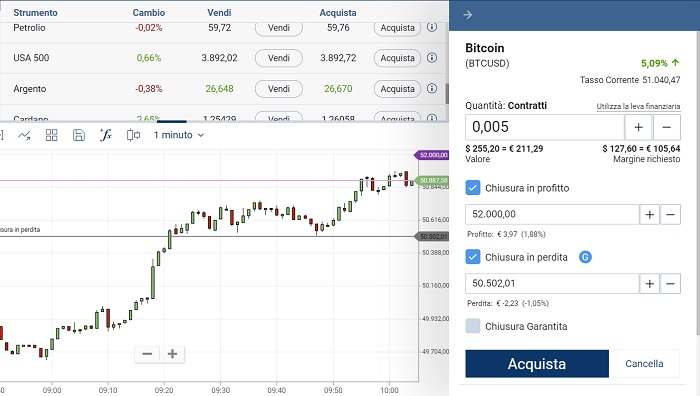700x396 pixels.
Task: Select the USA 500 instrument name
Action: coord(31,58)
